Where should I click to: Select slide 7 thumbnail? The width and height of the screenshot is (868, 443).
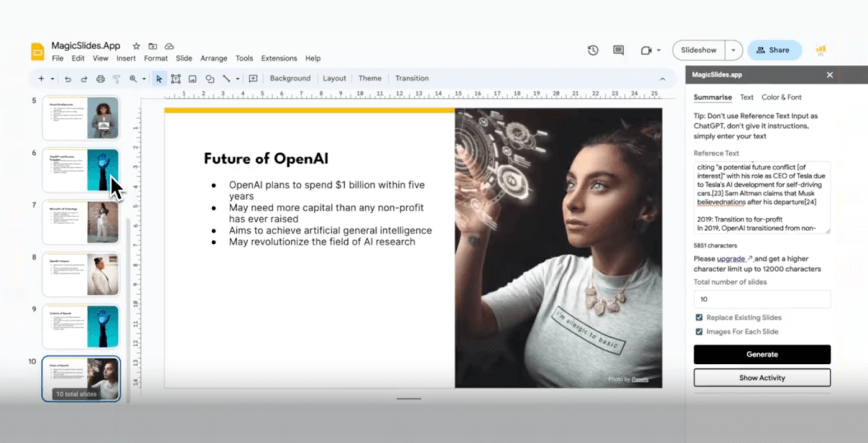[80, 222]
